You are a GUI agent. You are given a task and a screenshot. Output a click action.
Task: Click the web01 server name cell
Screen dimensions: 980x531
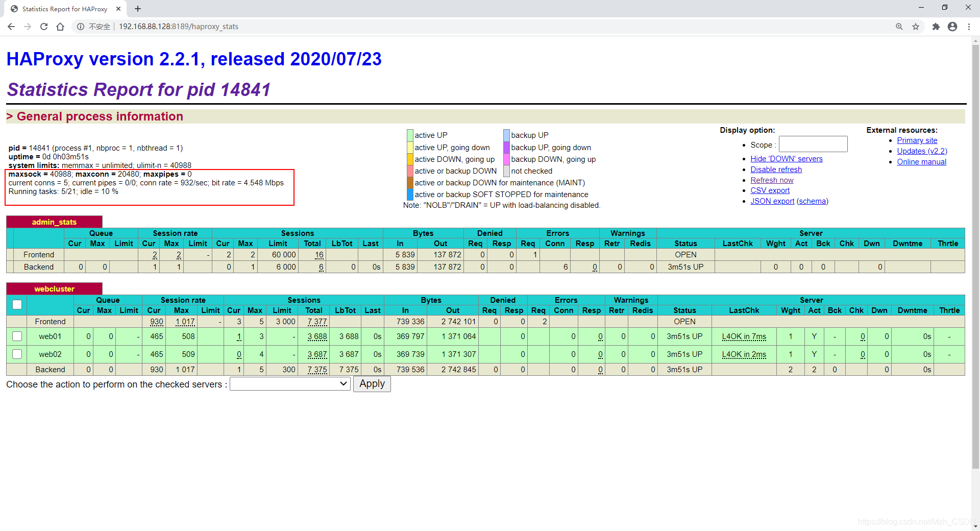pyautogui.click(x=50, y=336)
